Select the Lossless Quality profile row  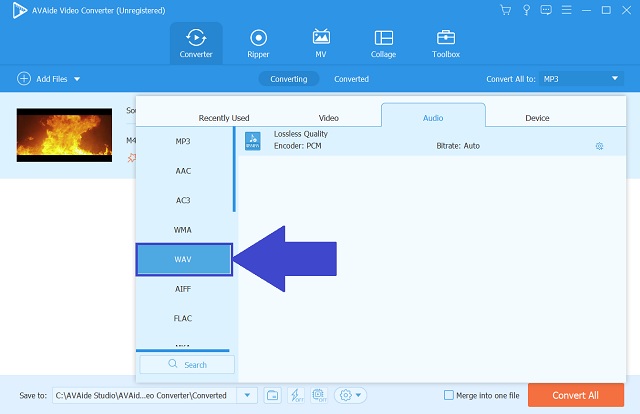pos(432,141)
